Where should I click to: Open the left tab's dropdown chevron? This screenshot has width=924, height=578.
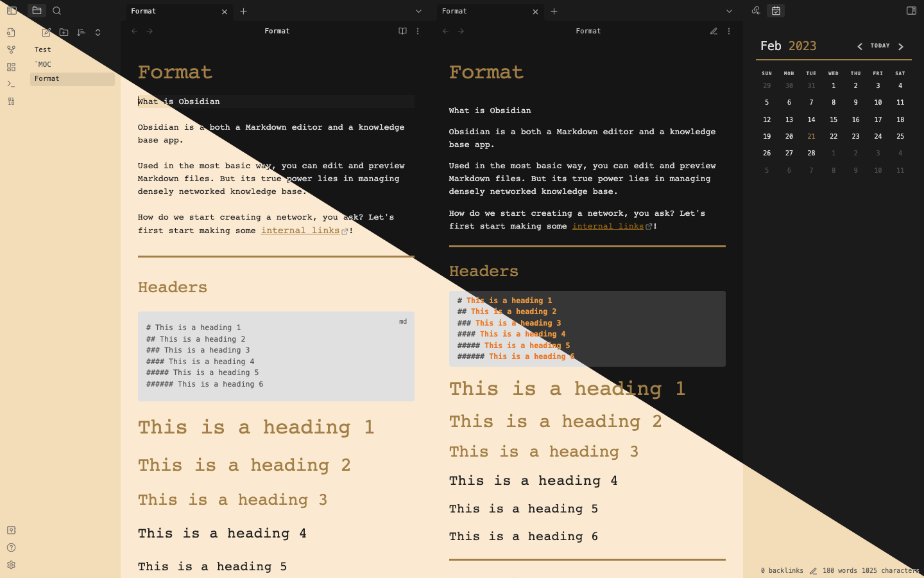pos(418,11)
